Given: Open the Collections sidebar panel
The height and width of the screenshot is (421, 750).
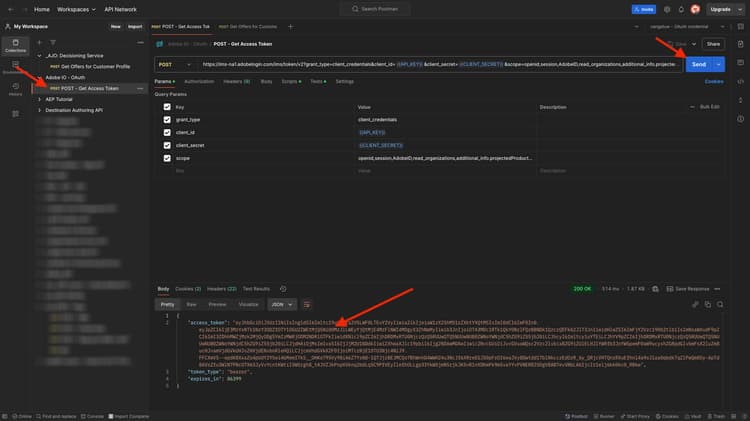Looking at the screenshot, I should coord(15,46).
